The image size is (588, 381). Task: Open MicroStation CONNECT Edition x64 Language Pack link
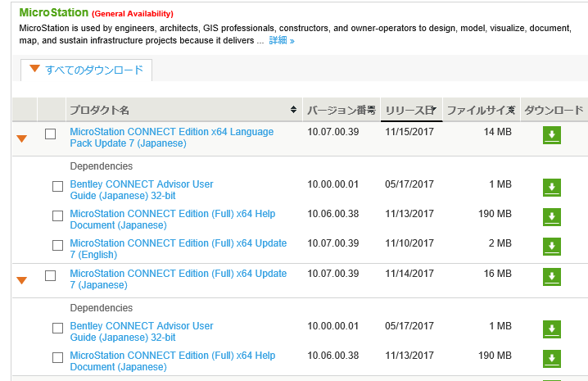coord(172,138)
